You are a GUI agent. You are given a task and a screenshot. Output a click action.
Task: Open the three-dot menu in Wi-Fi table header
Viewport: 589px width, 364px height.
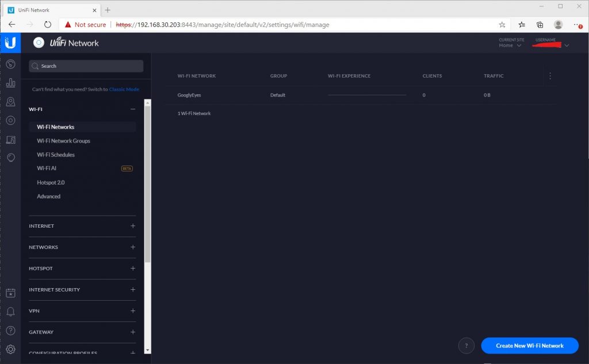550,75
